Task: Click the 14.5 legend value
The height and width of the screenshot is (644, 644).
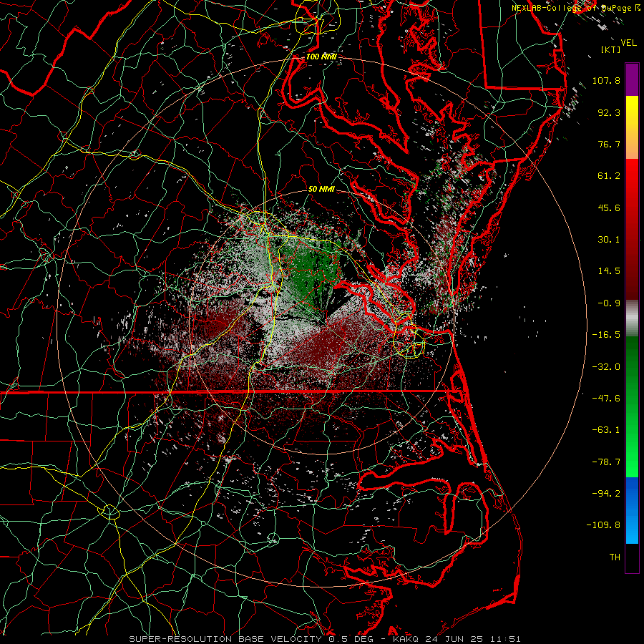Action: point(609,271)
